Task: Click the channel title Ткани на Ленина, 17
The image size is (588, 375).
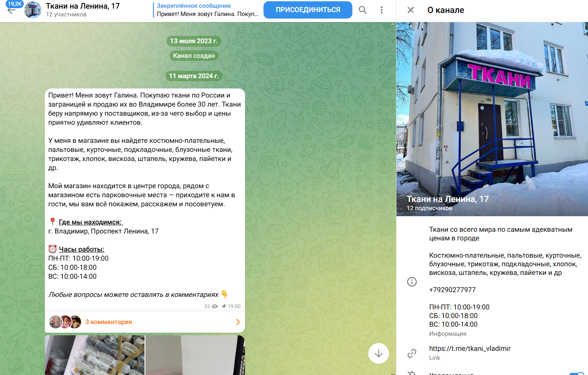Action: click(83, 6)
